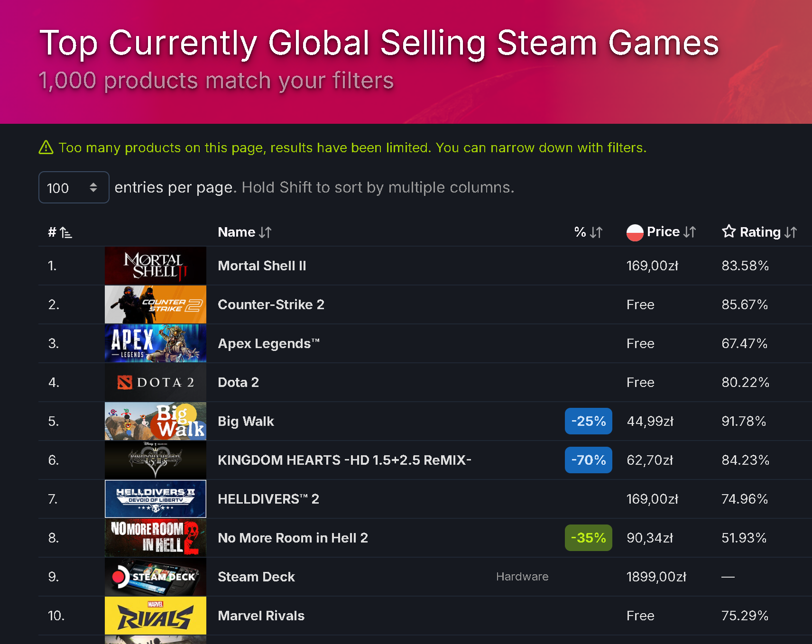Click the Name column sort arrows
Viewport: 812px width, 644px height.
[x=265, y=232]
